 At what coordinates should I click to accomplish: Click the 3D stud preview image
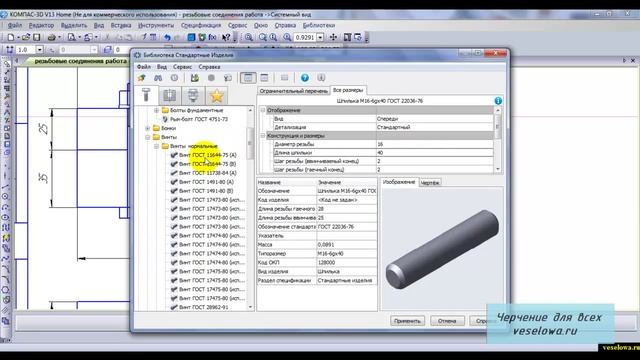(x=442, y=250)
